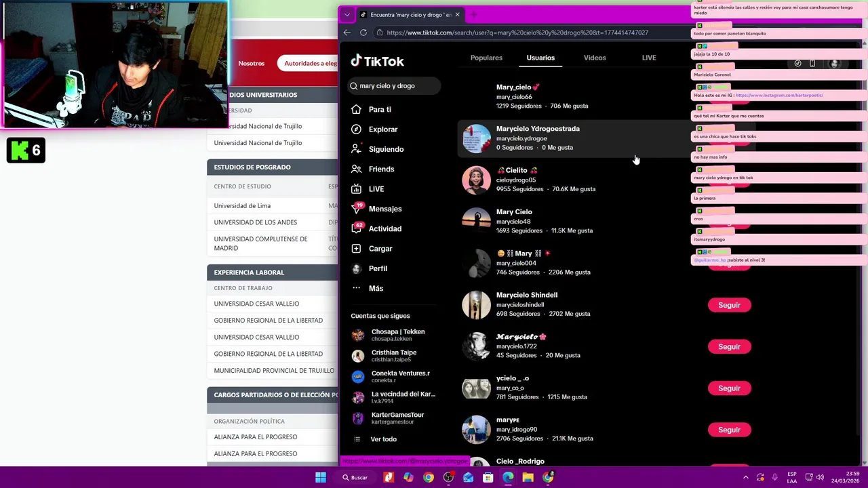
Task: Open LIVE from the left sidebar
Action: point(368,189)
